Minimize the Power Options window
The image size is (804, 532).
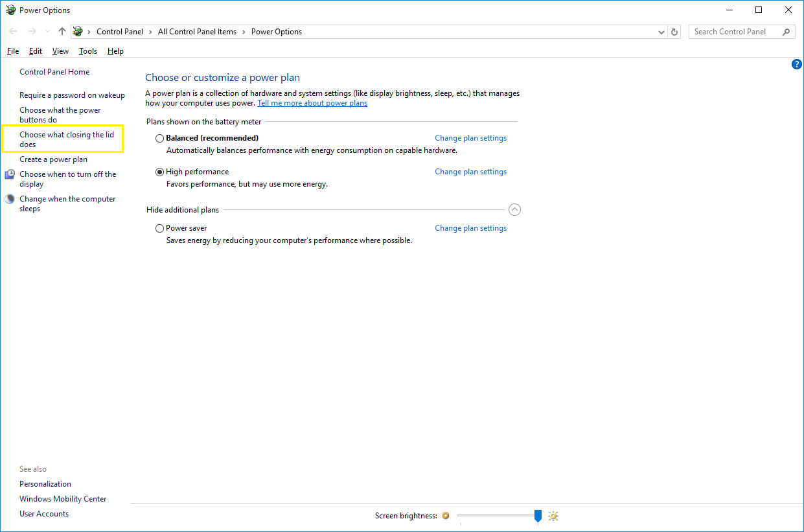pos(729,10)
